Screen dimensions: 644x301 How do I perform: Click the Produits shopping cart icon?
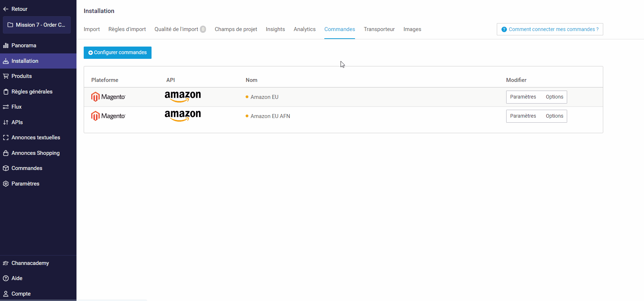point(6,76)
